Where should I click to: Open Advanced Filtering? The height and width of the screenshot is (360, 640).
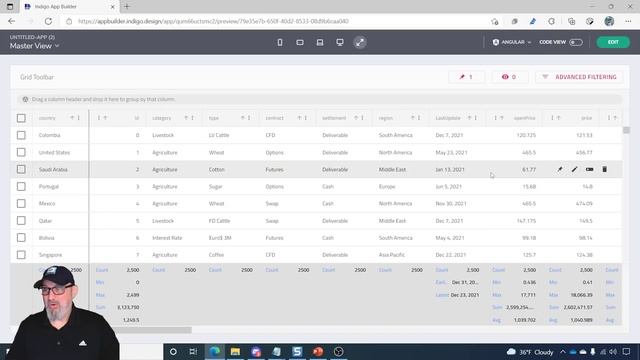tap(579, 77)
